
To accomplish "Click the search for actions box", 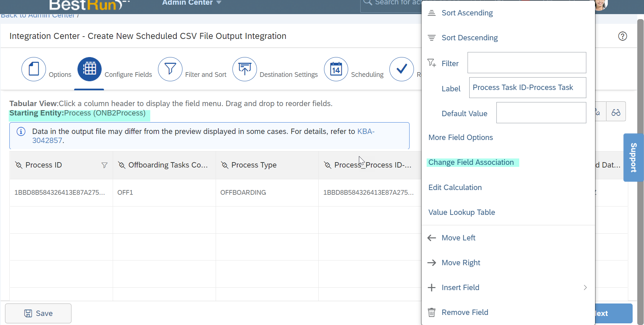I will click(391, 4).
